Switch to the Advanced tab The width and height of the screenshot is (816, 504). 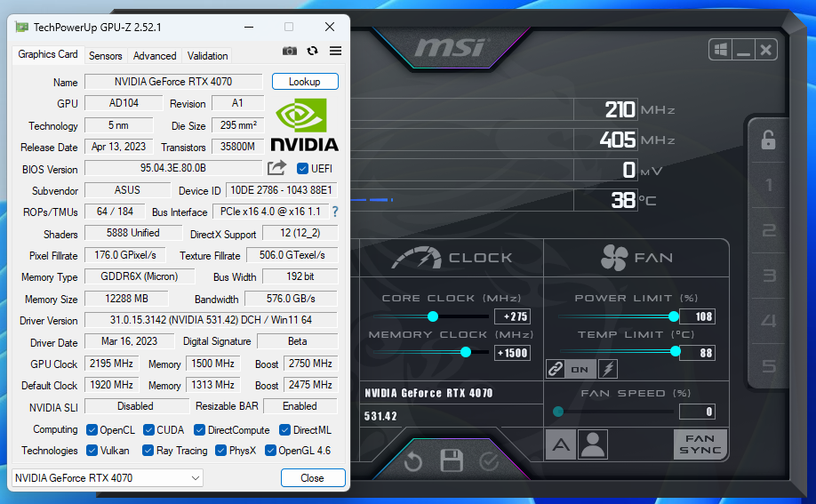tap(155, 56)
